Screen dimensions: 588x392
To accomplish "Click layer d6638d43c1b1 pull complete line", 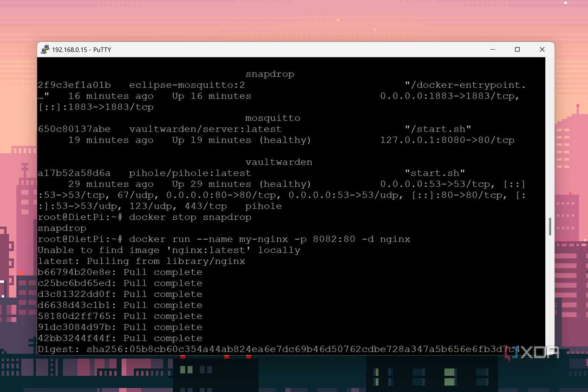I will tap(120, 305).
